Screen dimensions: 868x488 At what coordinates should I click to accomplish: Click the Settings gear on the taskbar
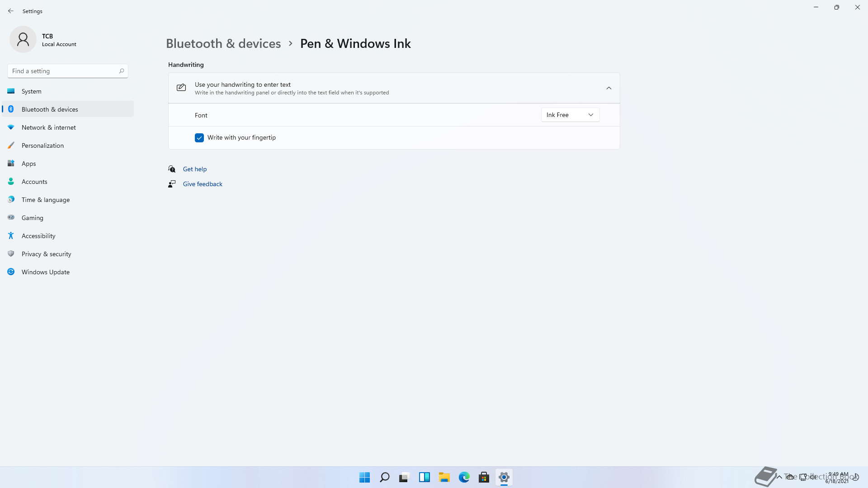[x=504, y=477]
